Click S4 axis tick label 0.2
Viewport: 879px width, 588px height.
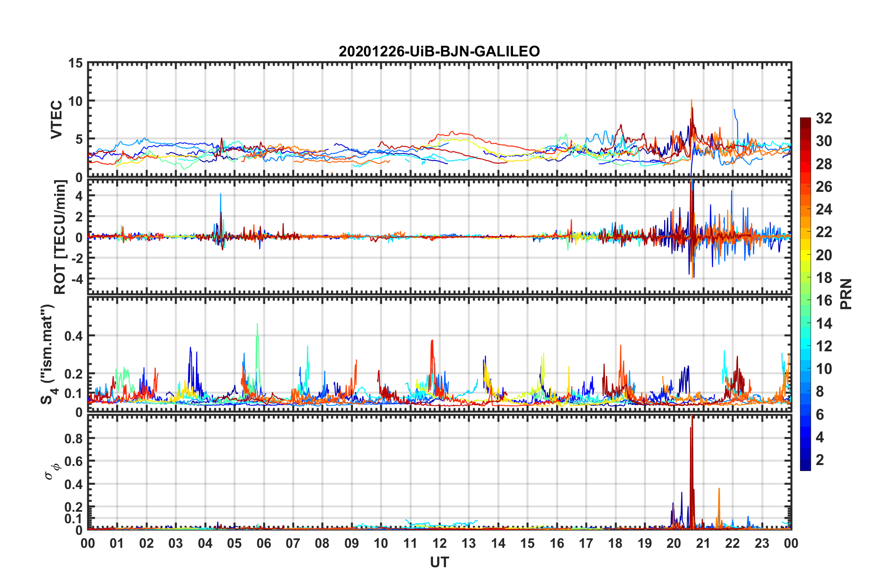(73, 374)
